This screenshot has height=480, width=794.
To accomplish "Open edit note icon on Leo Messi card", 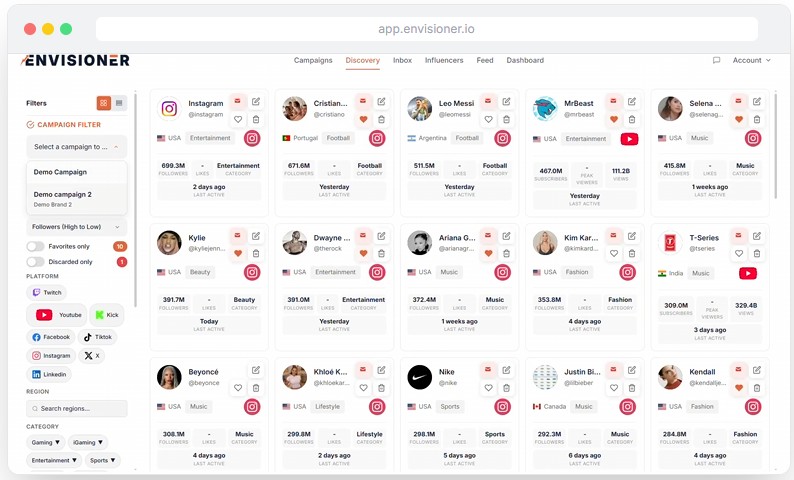I will coord(506,101).
